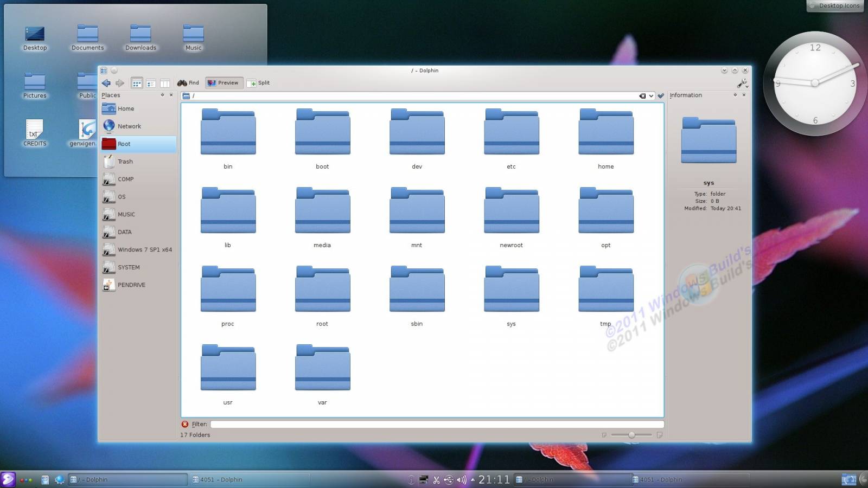
Task: Split the Dolphin view
Action: [x=259, y=83]
